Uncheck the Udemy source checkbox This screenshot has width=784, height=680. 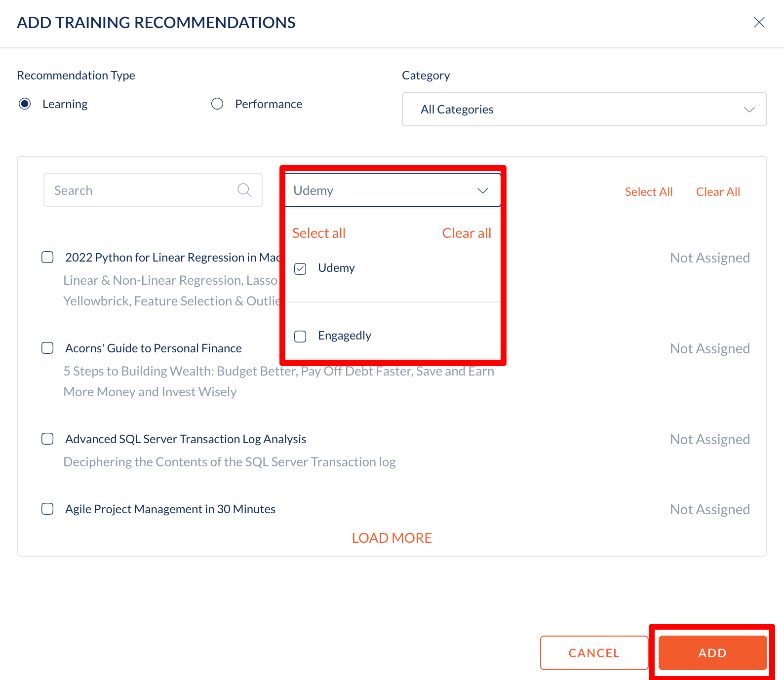(x=300, y=268)
